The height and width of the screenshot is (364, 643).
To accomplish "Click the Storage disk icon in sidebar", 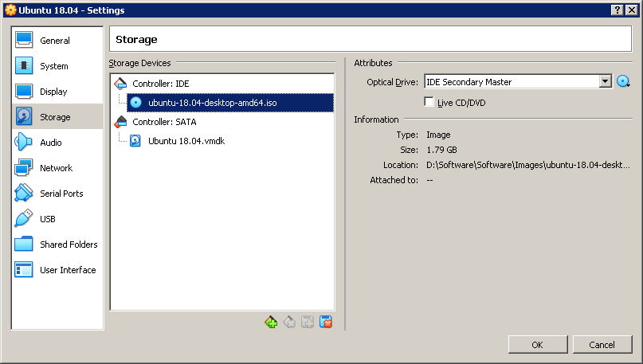I will [x=24, y=116].
